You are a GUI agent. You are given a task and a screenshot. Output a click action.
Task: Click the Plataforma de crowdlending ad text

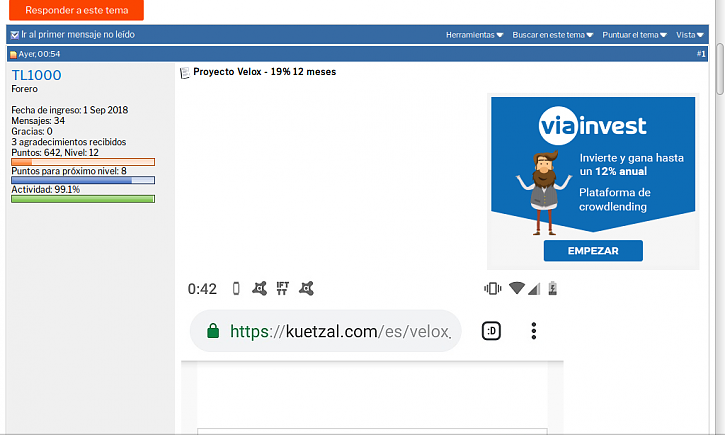tap(614, 199)
